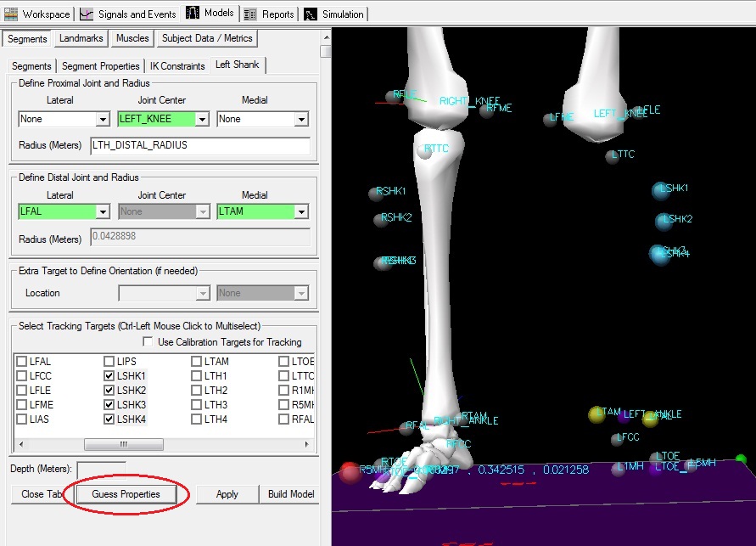The width and height of the screenshot is (756, 546).
Task: Click the Models skeleton icon
Action: point(193,14)
